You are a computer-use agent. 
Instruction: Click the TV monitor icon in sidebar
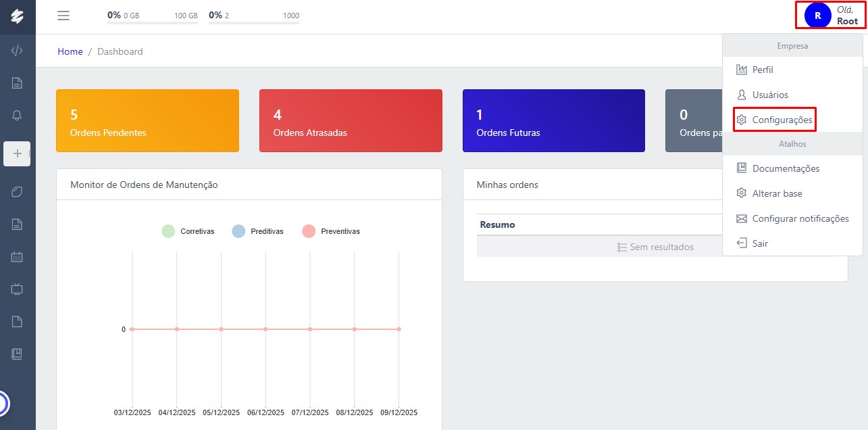pos(17,289)
